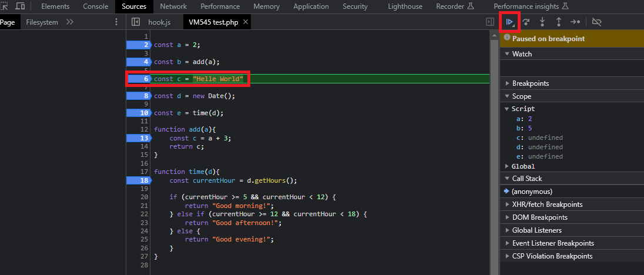Click Step over next function call
644x275 pixels.
(526, 22)
